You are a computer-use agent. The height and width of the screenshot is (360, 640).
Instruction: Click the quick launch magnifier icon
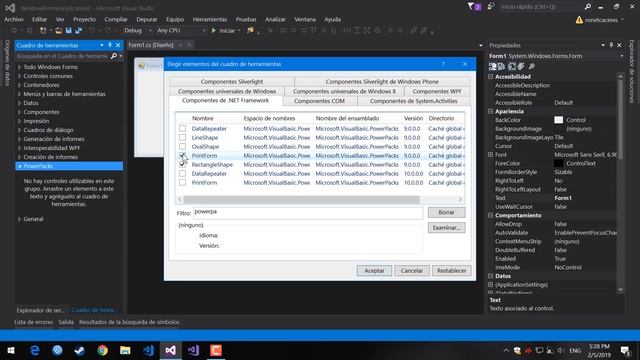587,7
